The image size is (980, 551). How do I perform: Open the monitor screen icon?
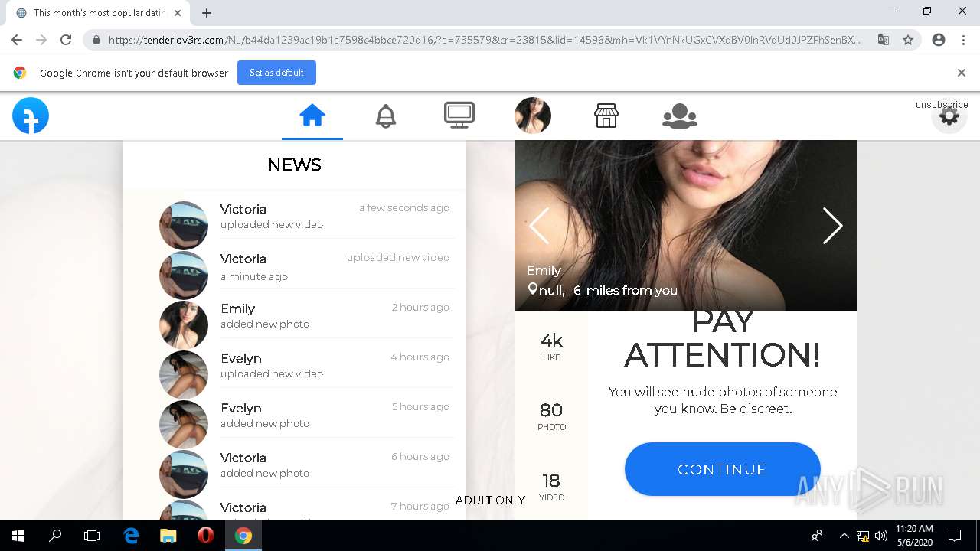pyautogui.click(x=459, y=116)
